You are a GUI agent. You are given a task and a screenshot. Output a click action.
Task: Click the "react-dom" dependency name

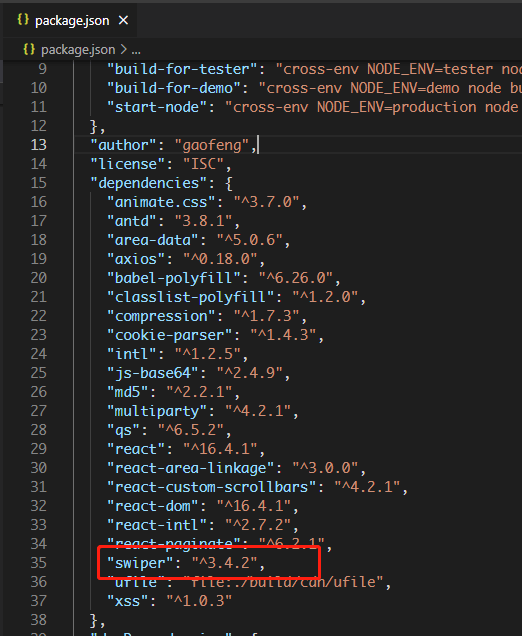tap(153, 506)
